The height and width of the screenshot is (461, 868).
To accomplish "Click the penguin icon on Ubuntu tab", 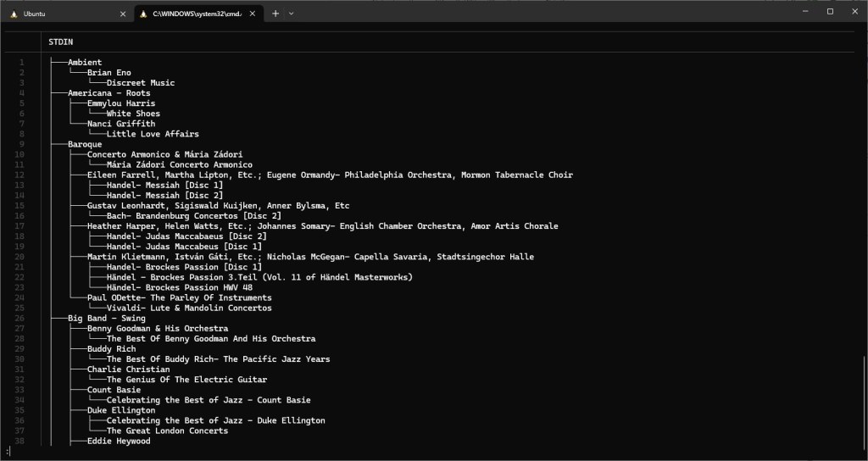I will click(14, 14).
